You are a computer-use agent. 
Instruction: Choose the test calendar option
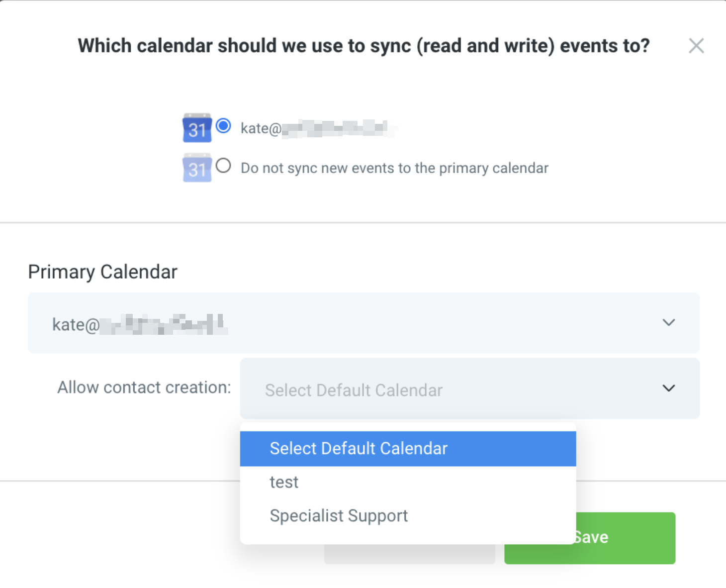click(x=284, y=482)
